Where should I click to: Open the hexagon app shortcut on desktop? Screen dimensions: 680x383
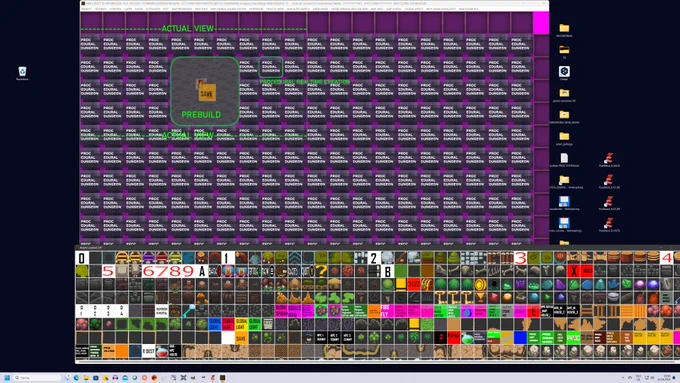564,72
